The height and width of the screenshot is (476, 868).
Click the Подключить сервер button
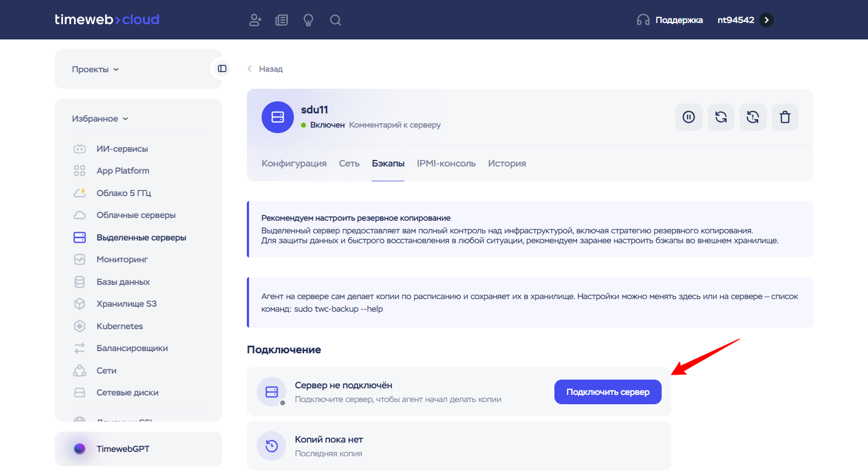point(608,392)
